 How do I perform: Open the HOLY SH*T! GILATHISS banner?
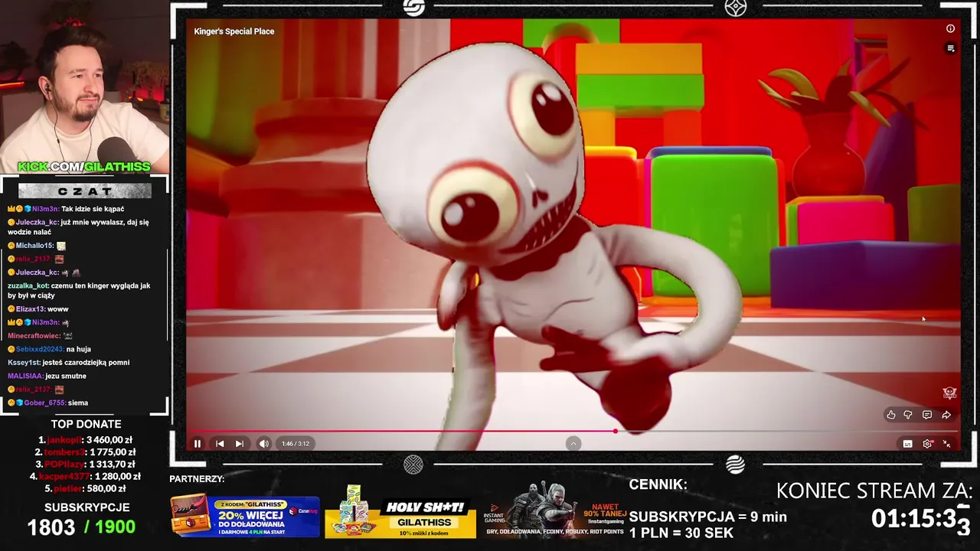coord(400,511)
